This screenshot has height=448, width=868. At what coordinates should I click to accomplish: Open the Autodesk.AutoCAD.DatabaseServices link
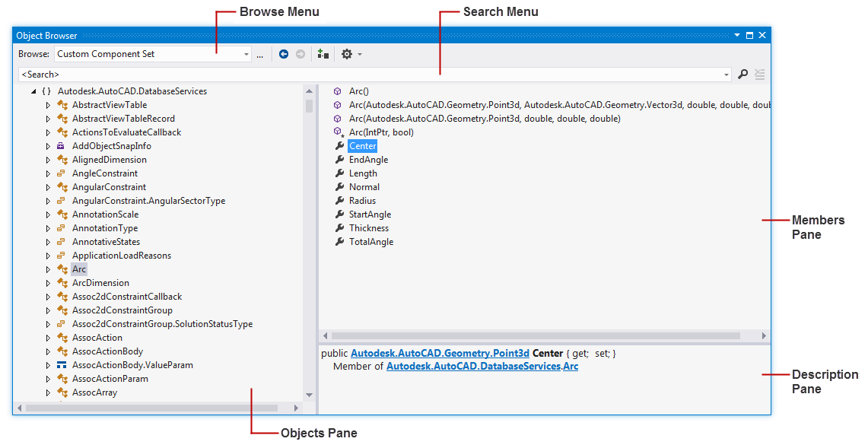tap(473, 366)
